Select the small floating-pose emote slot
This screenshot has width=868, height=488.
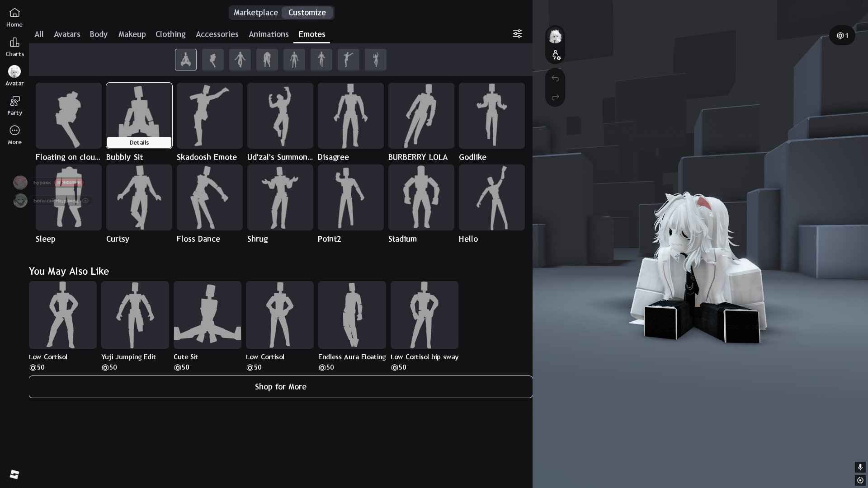[213, 60]
